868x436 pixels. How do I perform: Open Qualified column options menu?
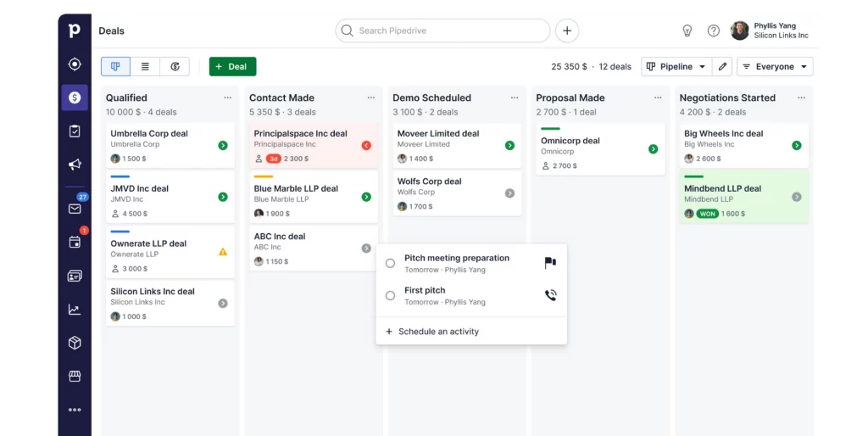227,98
